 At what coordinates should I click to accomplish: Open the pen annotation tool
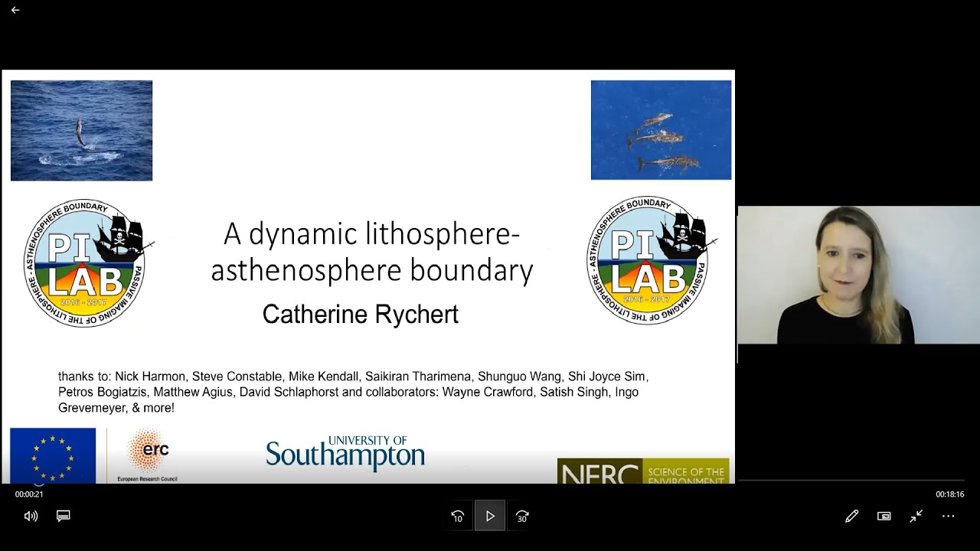pos(851,516)
